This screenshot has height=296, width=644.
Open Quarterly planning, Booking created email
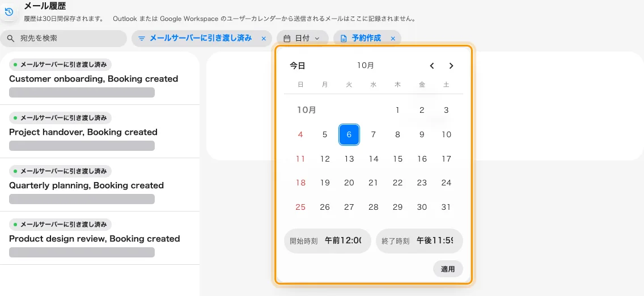tap(100, 185)
